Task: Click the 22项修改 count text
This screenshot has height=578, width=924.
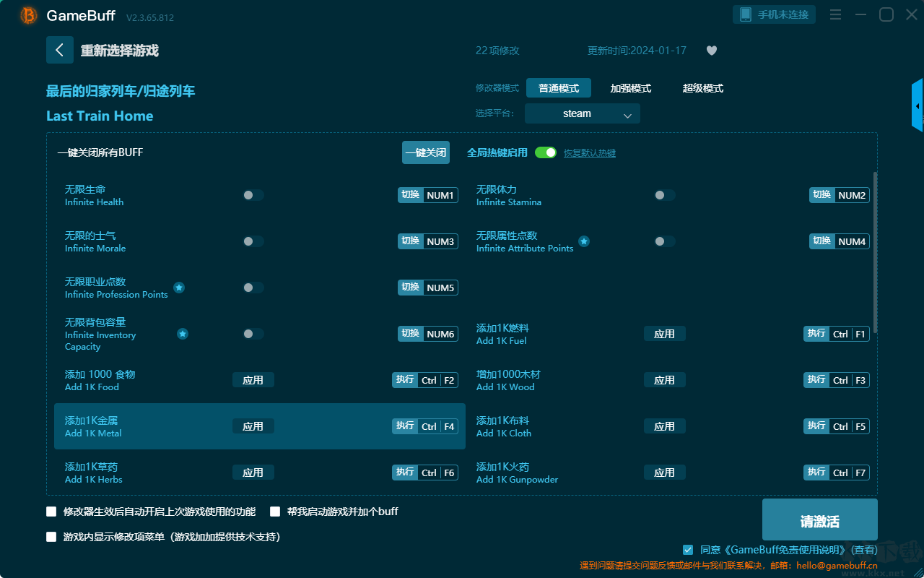Action: [x=497, y=51]
